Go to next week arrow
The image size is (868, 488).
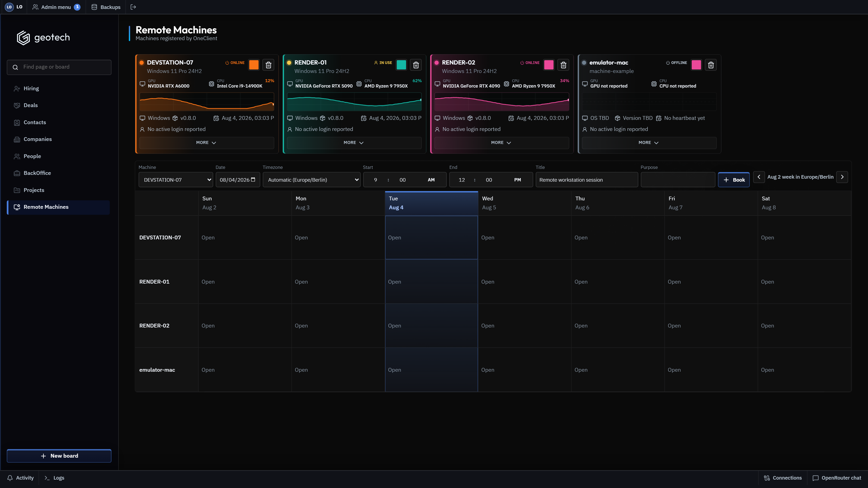click(842, 177)
